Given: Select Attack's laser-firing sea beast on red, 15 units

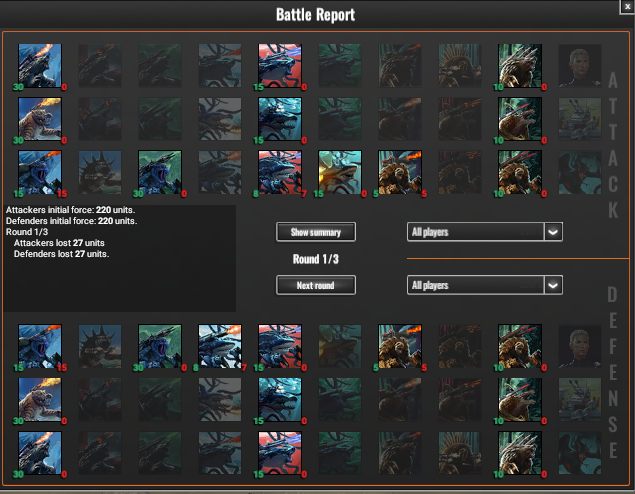Looking at the screenshot, I should 280,66.
